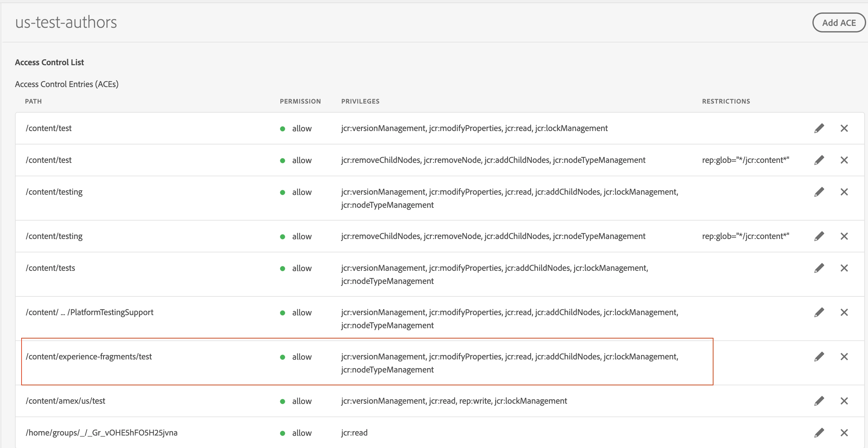Viewport: 868px width, 448px height.
Task: Edit the experience-fragments/test ACE entry
Action: point(819,357)
